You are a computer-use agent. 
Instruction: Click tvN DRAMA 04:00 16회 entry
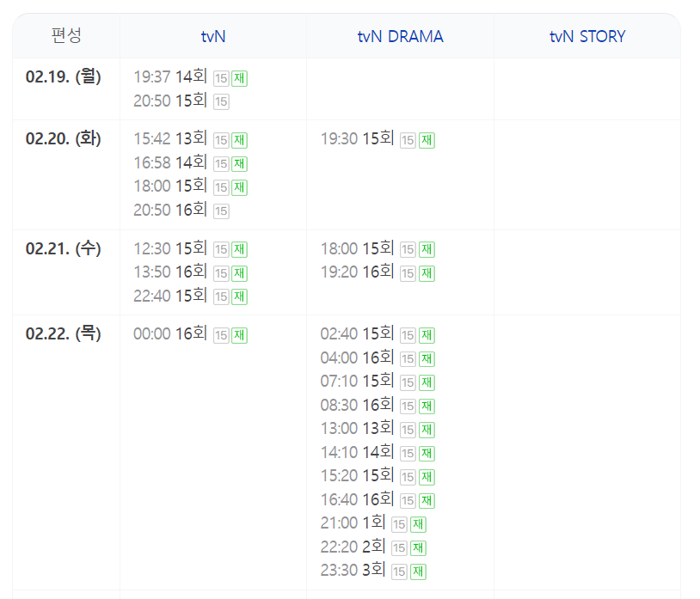click(378, 358)
